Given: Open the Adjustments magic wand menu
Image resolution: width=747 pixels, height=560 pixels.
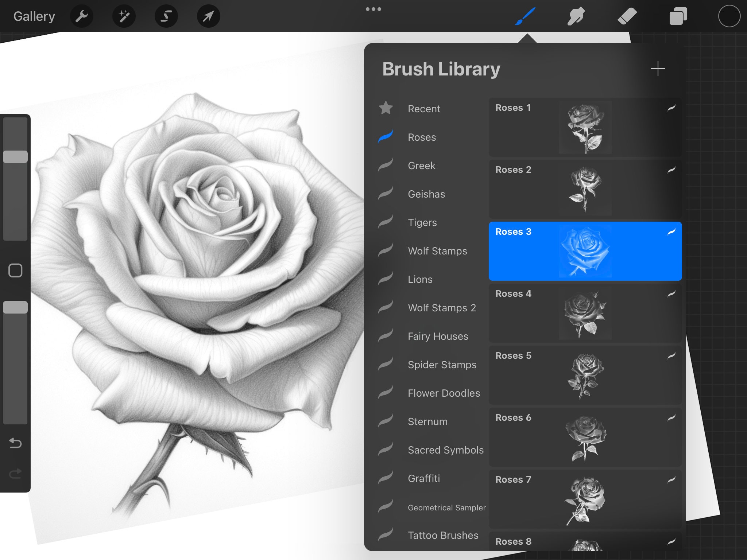Looking at the screenshot, I should [124, 16].
